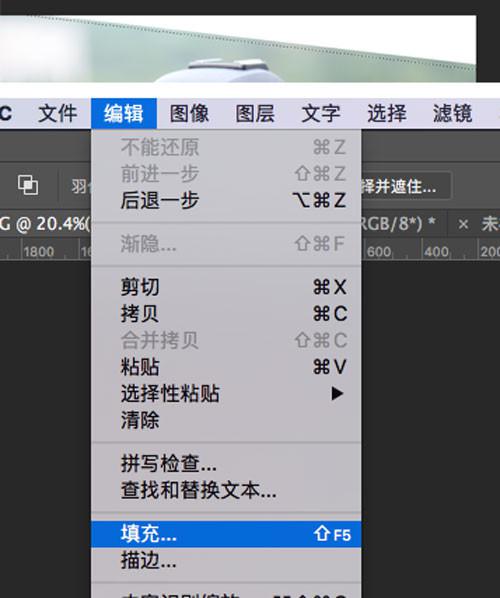
Task: Open the 选择性粘贴 submenu arrow
Action: click(337, 393)
